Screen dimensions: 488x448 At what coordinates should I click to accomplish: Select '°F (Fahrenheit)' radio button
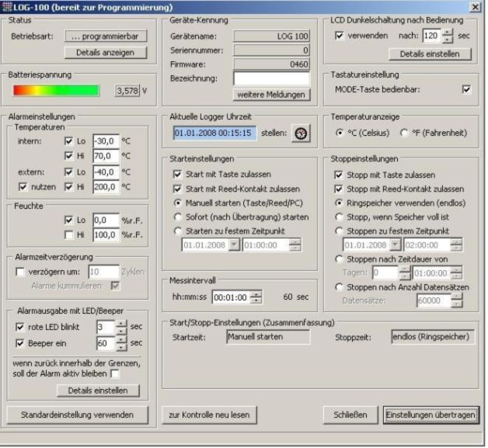click(404, 133)
